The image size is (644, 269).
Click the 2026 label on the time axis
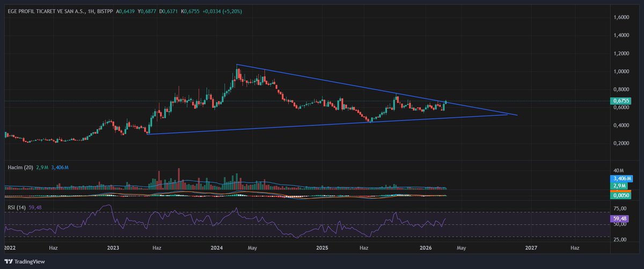click(x=426, y=249)
